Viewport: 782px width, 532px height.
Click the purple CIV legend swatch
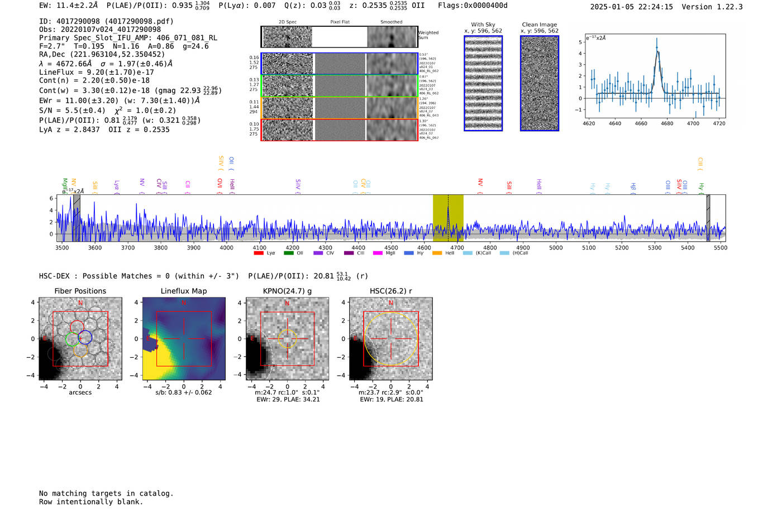(318, 253)
